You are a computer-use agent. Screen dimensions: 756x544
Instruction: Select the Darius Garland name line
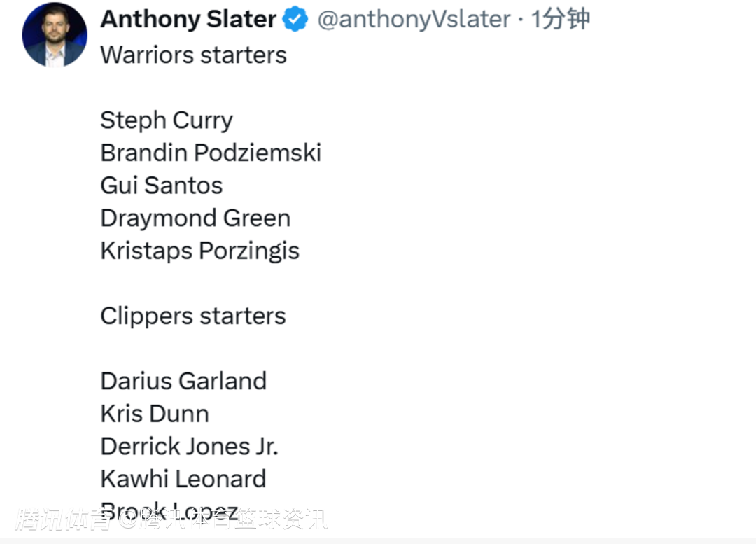pos(183,381)
